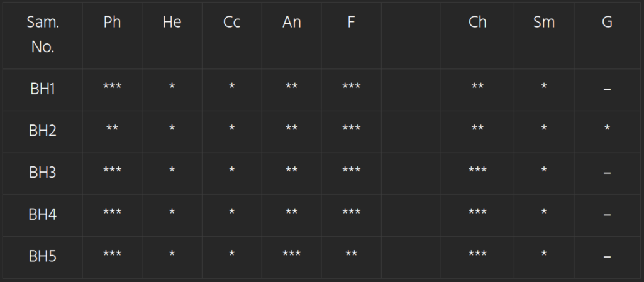644x282 pixels.
Task: Select the Ph column header
Action: click(112, 22)
